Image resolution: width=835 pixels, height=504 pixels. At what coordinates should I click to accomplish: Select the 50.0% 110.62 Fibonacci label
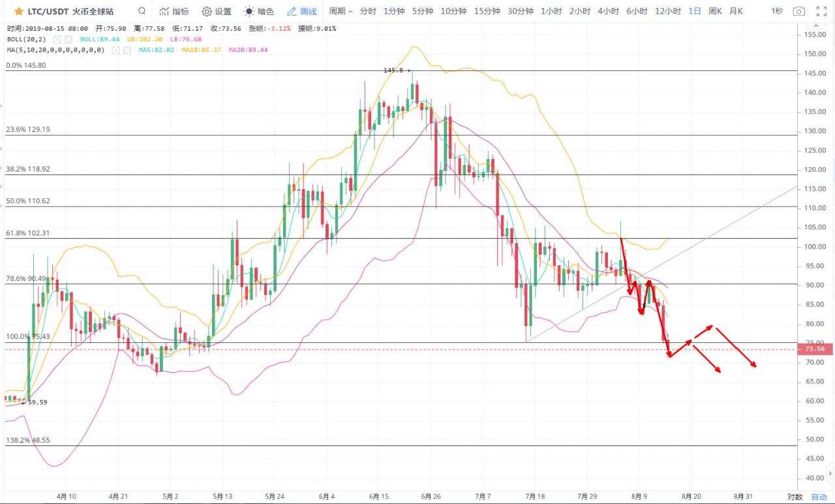(28, 201)
